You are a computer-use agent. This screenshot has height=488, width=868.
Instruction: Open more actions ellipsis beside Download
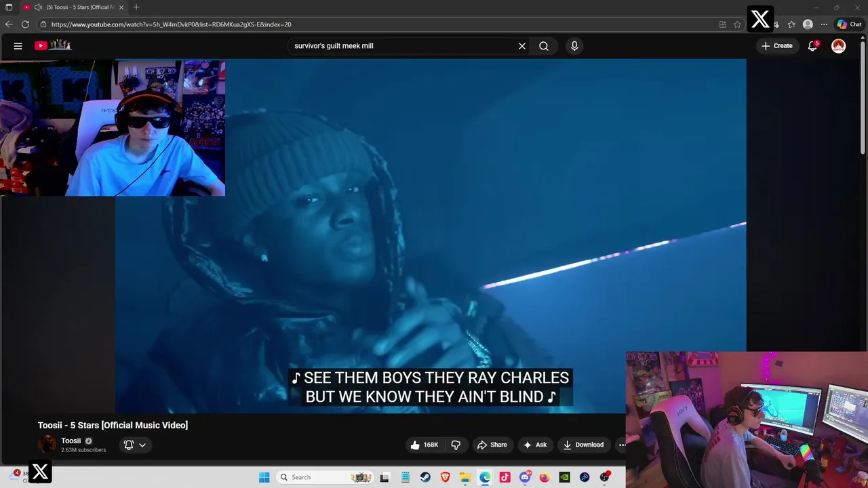[x=621, y=445]
